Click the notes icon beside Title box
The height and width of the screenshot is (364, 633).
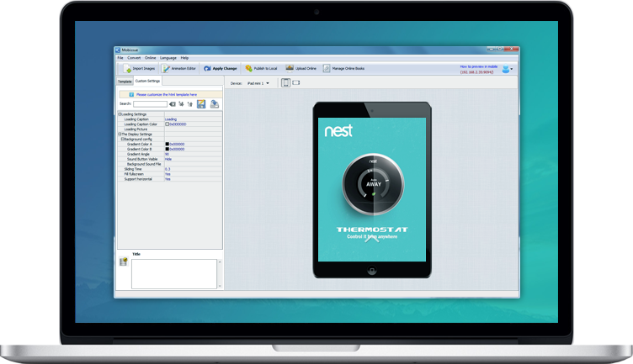click(x=124, y=261)
